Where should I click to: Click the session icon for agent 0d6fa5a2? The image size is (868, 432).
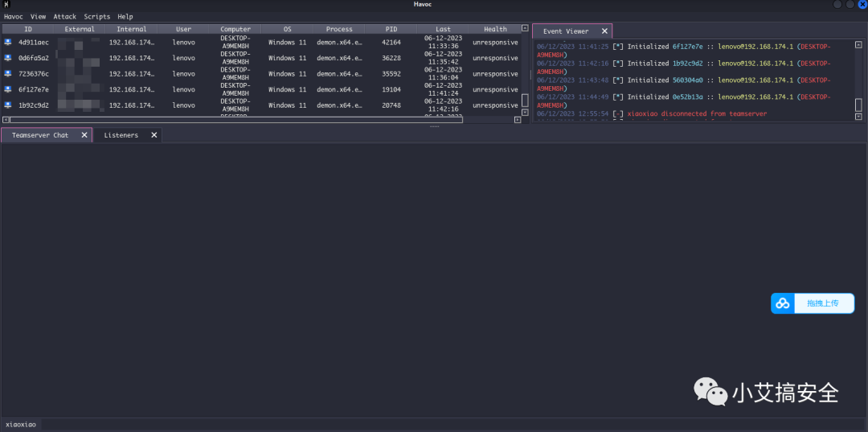coord(8,58)
